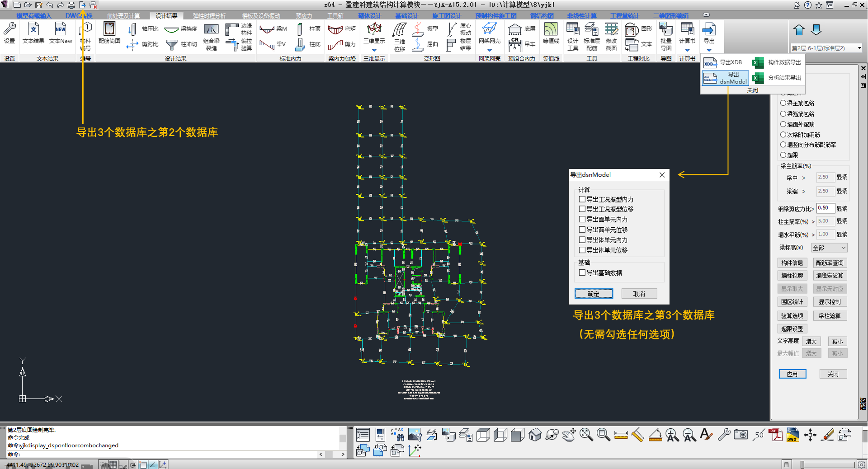
Task: Check 导出工况振型内力 checkbox
Action: 582,199
